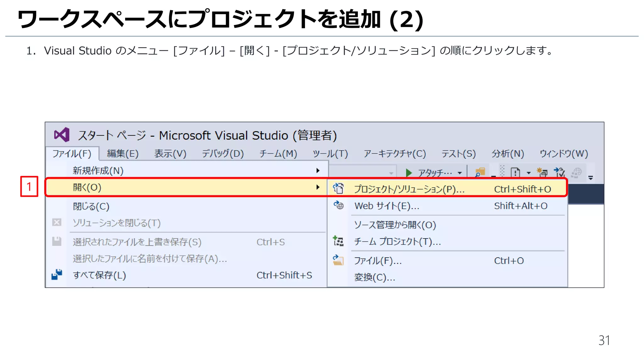This screenshot has width=644, height=362.
Task: Open the テスト(S) menu
Action: click(459, 154)
